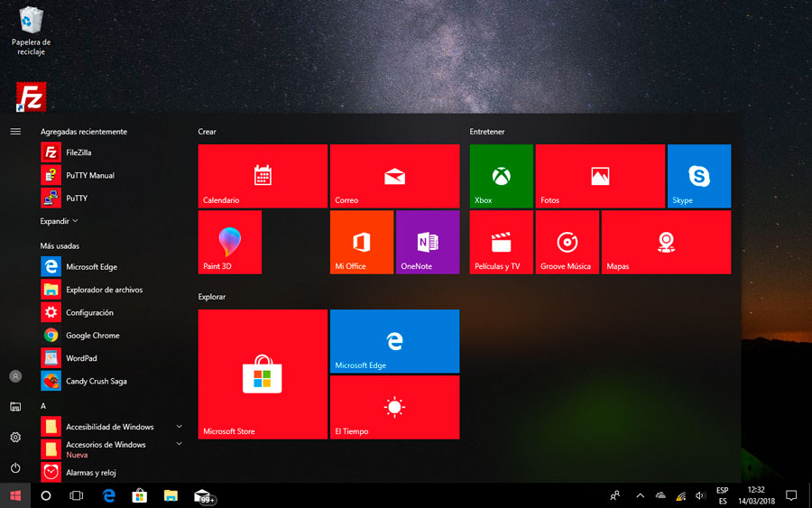The image size is (812, 508).
Task: Open the Mapas tile
Action: (666, 242)
